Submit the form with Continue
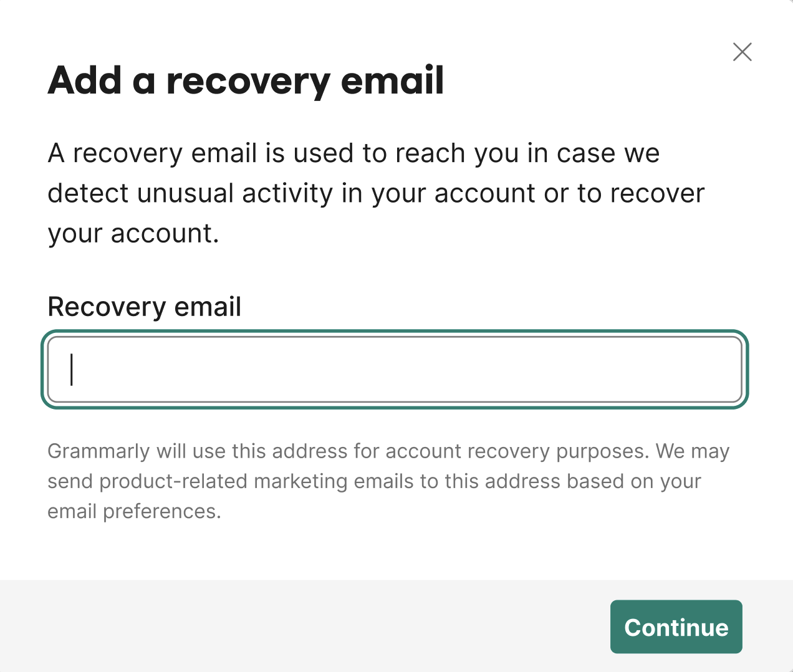The height and width of the screenshot is (672, 793). click(x=676, y=626)
